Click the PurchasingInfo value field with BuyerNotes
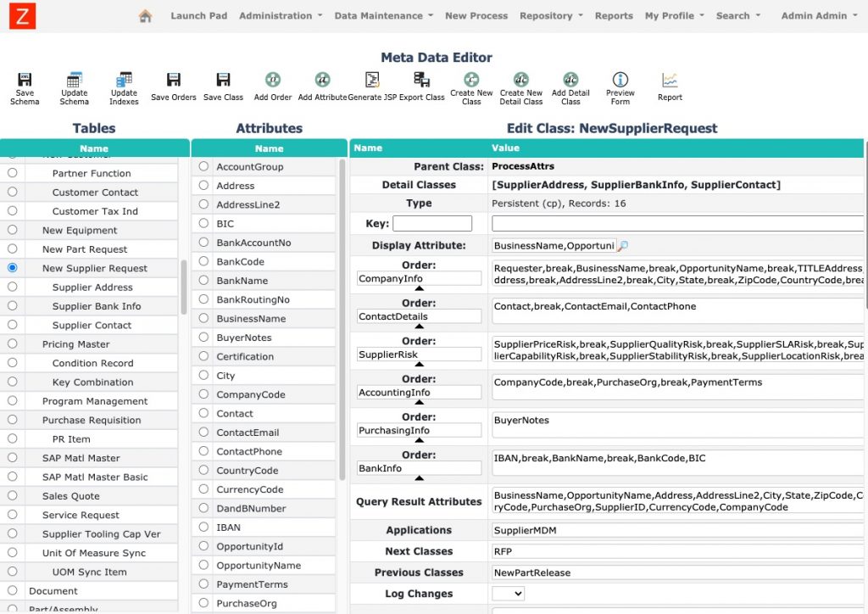Image resolution: width=868 pixels, height=614 pixels. [677, 427]
